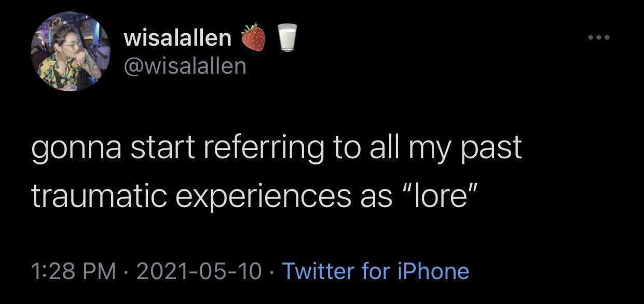Click the 2021-05-10 date link

pos(197,271)
